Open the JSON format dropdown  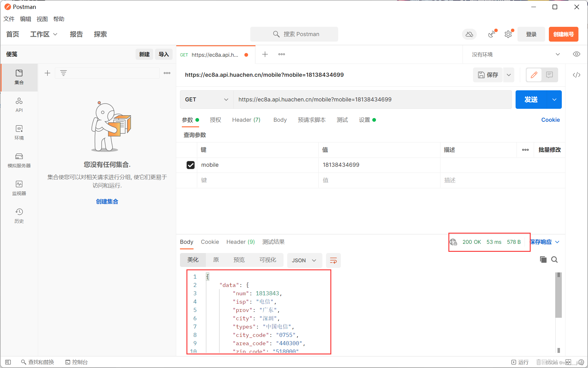click(304, 260)
